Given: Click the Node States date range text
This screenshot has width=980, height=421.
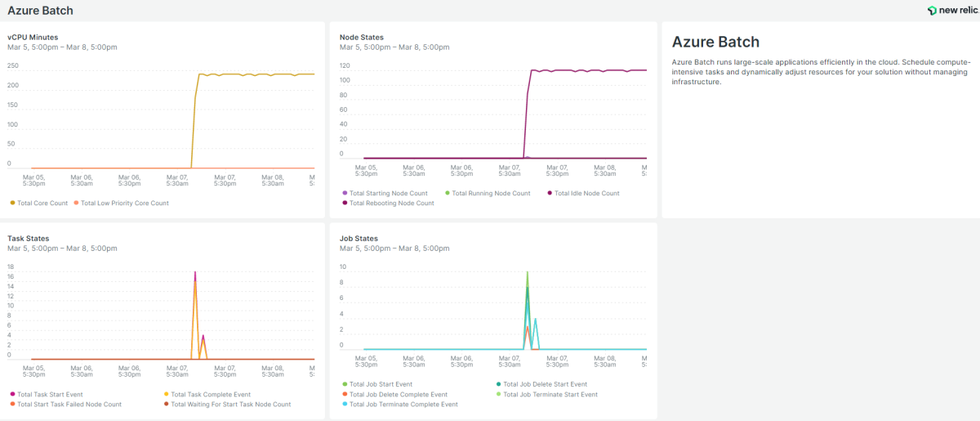Looking at the screenshot, I should (x=394, y=47).
